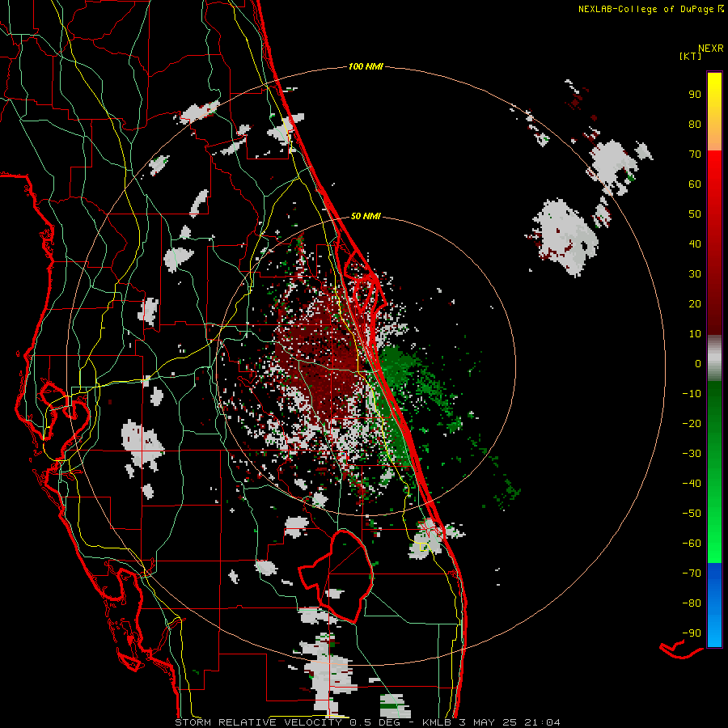Click the 70 value on the velocity scale
728x728 pixels.
(x=695, y=154)
